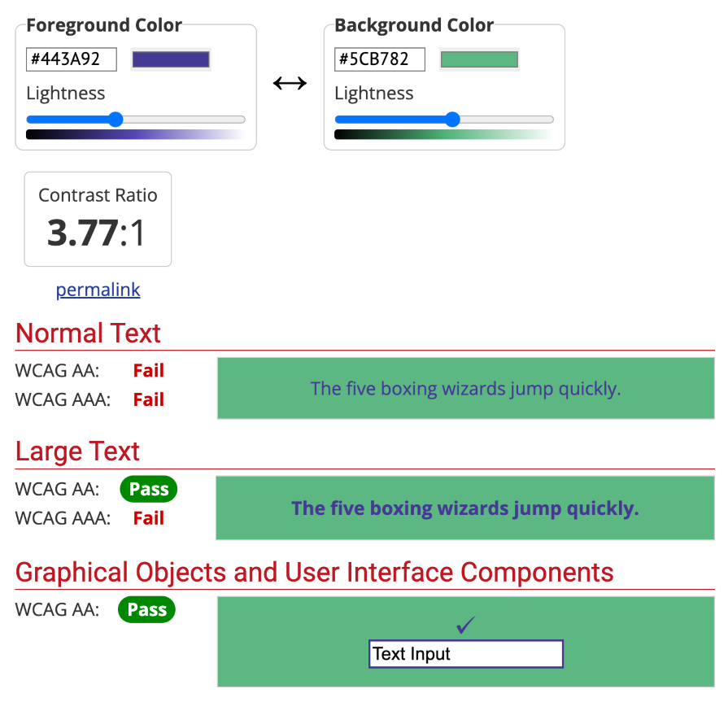Click the Normal Text section heading
728x702 pixels.
(x=88, y=333)
